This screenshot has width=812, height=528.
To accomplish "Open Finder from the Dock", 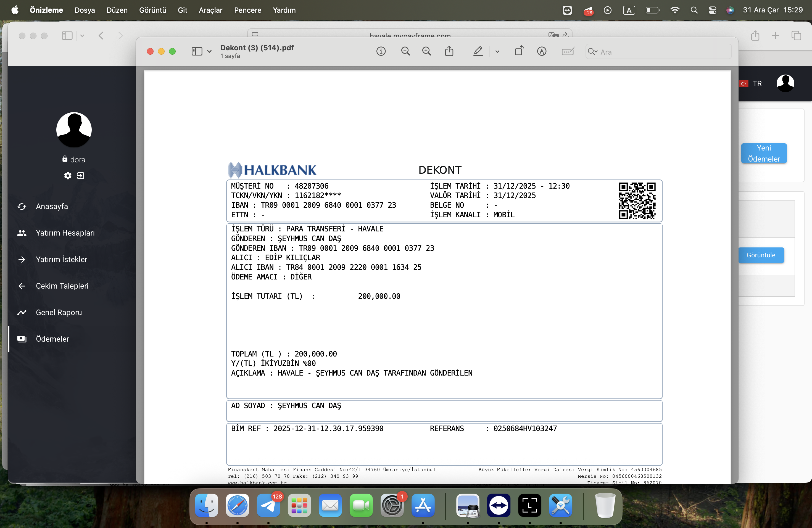I will pyautogui.click(x=207, y=505).
